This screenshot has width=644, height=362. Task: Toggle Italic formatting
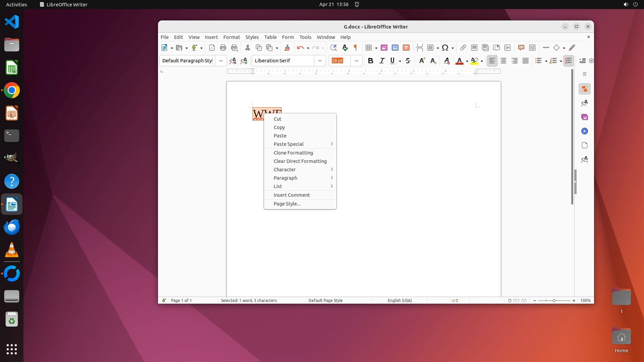click(381, 61)
